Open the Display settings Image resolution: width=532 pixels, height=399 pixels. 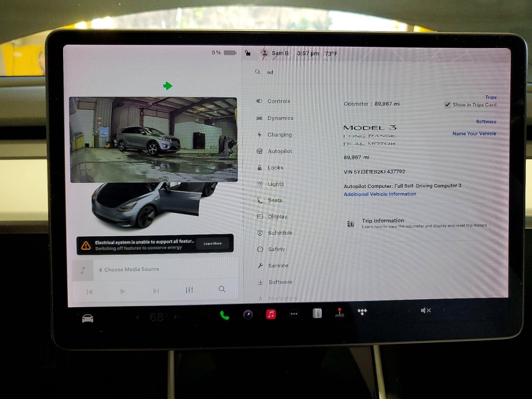[x=272, y=217]
